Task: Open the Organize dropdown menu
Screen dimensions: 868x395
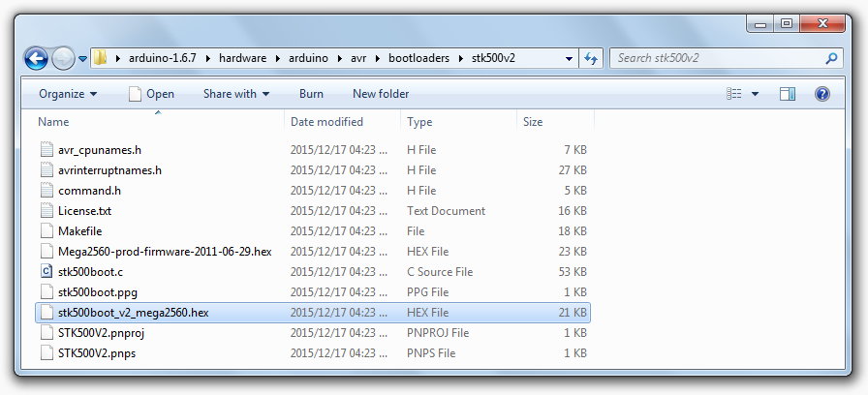Action: click(67, 94)
